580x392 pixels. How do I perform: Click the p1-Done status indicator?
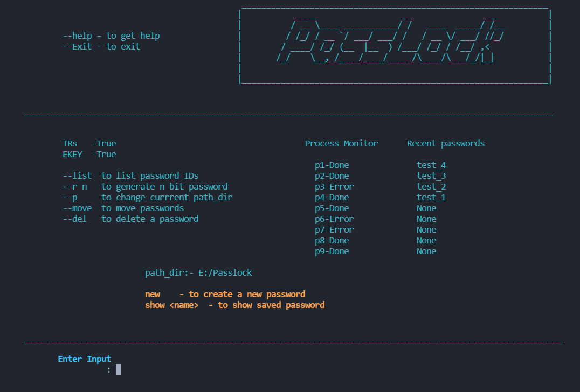coord(332,165)
